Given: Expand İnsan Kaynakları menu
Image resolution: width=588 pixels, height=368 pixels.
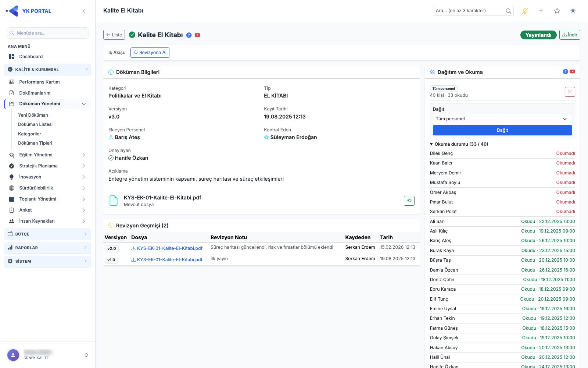Looking at the screenshot, I should pyautogui.click(x=48, y=221).
